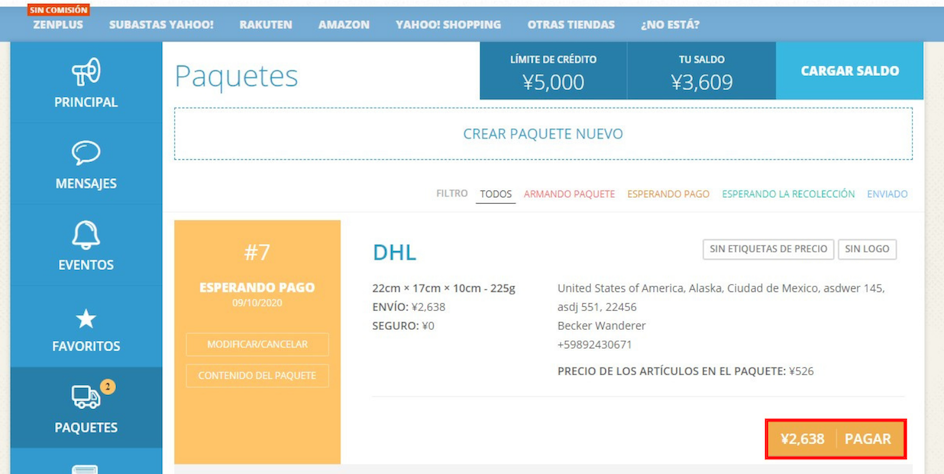Click recipient name Becker Wanderer
Image resolution: width=944 pixels, height=474 pixels.
point(601,326)
